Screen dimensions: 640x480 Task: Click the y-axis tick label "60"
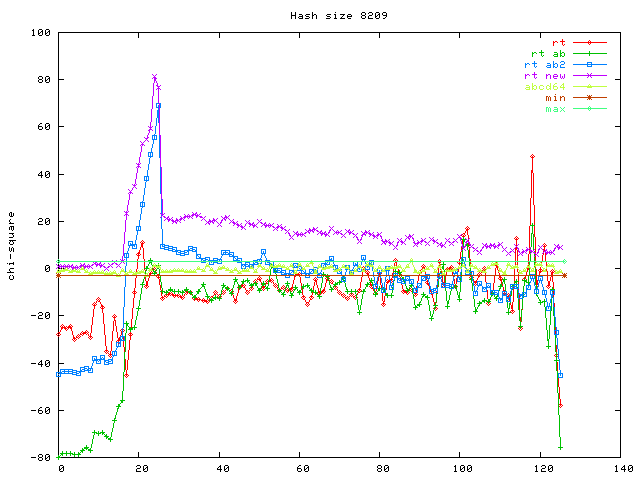pyautogui.click(x=44, y=127)
